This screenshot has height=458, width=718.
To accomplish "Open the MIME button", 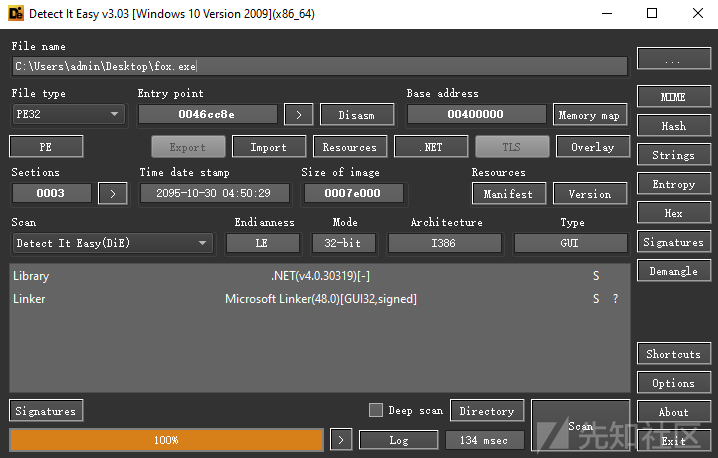I will (x=674, y=97).
